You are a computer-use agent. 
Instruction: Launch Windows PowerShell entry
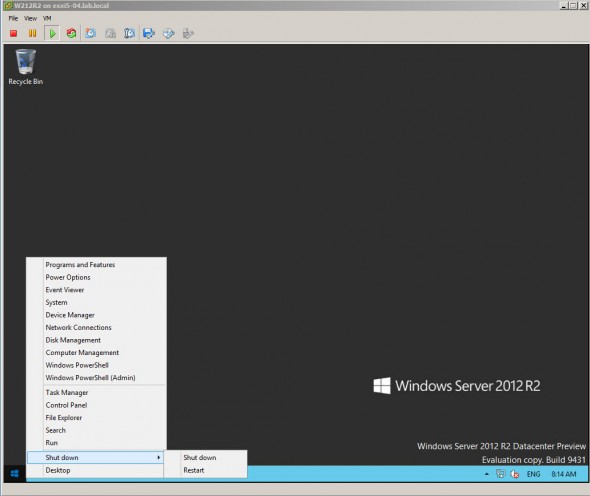pyautogui.click(x=96, y=365)
